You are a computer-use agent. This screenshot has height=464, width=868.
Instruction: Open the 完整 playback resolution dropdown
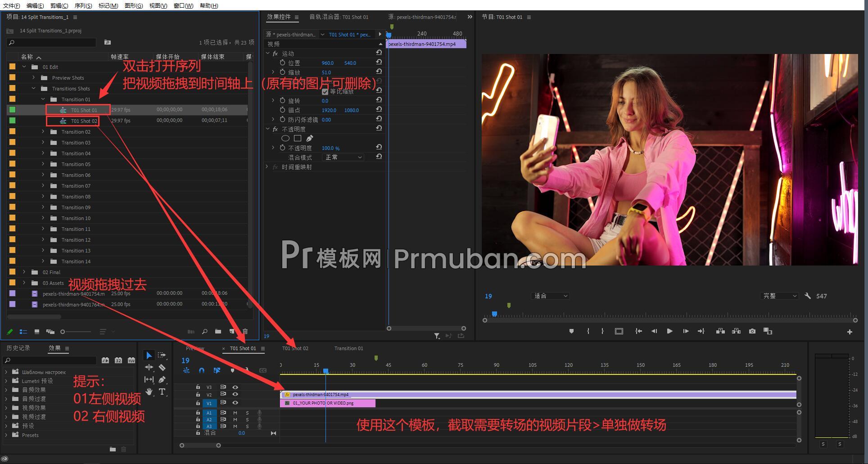point(779,296)
